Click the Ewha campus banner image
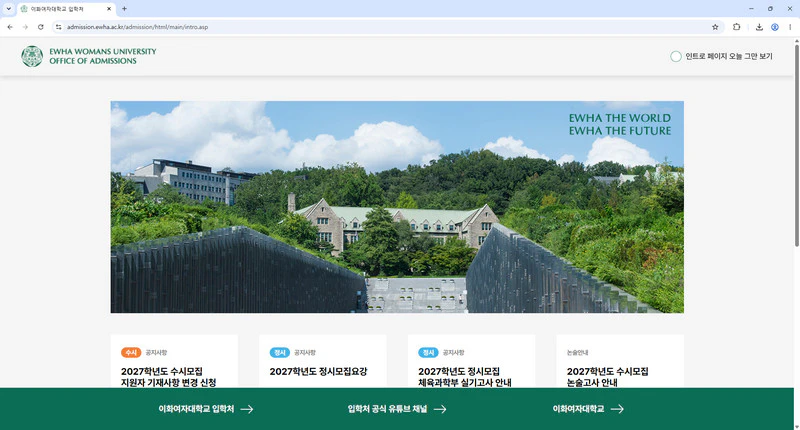Screen dimensions: 800x430 397,207
